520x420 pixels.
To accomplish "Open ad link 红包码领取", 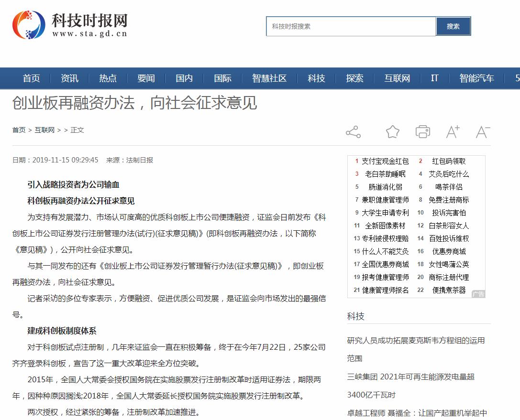I will (x=449, y=162).
